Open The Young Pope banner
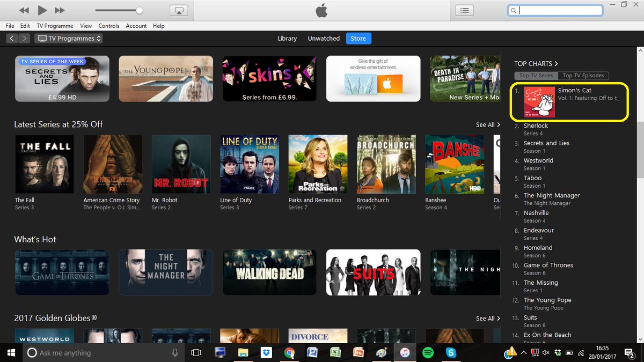The width and height of the screenshot is (644, 362). click(166, 79)
